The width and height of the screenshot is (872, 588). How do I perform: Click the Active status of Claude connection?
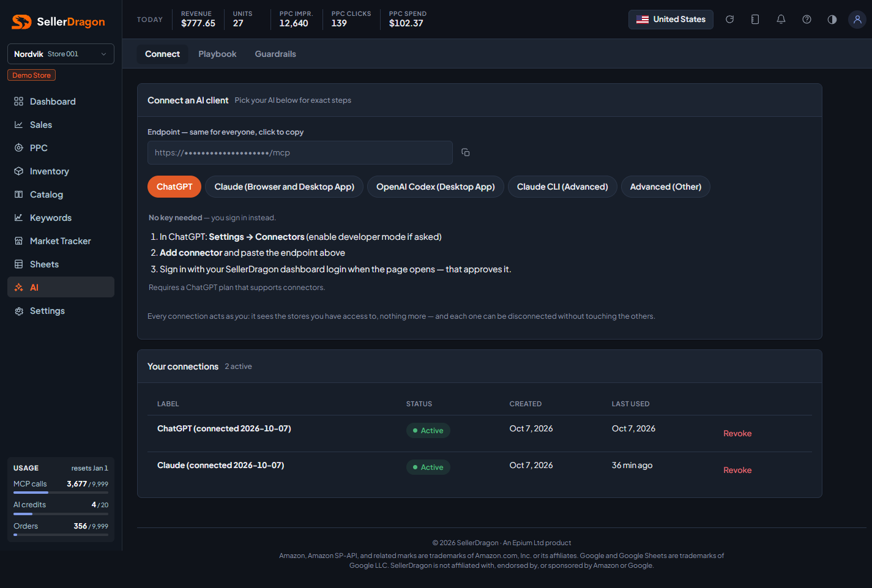pos(428,467)
